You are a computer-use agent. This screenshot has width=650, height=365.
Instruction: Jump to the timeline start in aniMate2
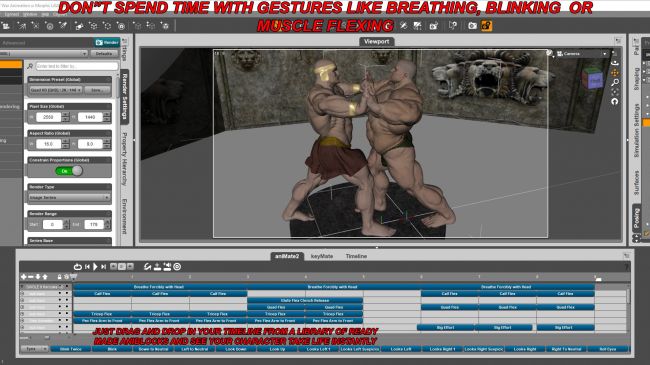pyautogui.click(x=87, y=267)
